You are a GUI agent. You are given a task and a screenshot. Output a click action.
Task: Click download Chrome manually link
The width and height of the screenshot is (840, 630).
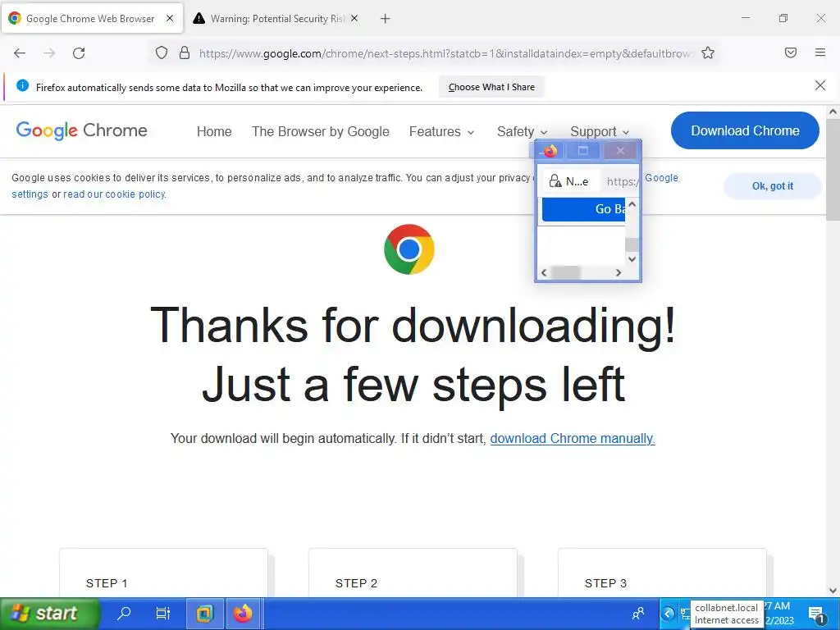pyautogui.click(x=572, y=438)
